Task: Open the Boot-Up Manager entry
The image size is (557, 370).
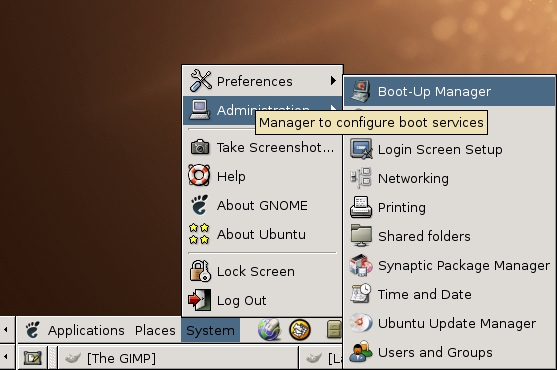Action: coord(449,91)
